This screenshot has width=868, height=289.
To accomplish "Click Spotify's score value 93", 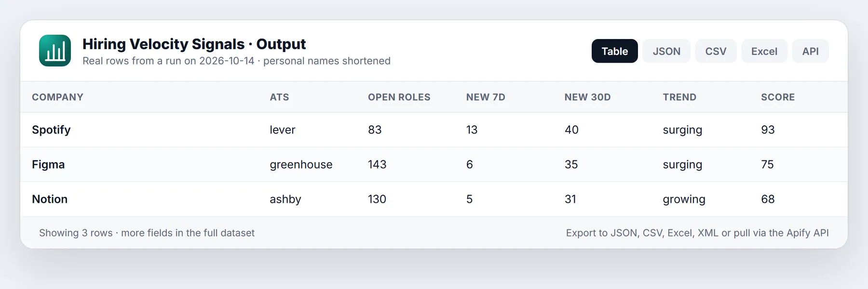I will 768,130.
